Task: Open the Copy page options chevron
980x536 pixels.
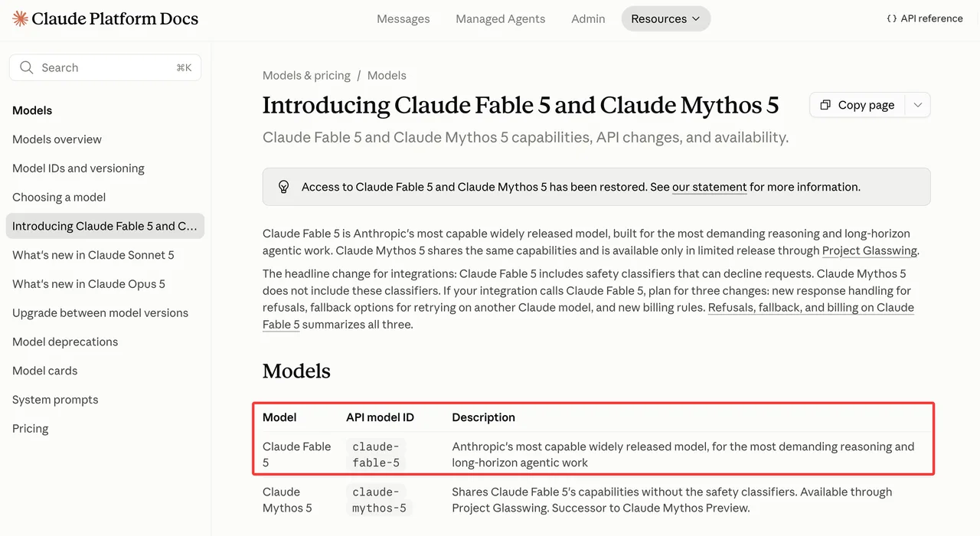Action: point(918,105)
